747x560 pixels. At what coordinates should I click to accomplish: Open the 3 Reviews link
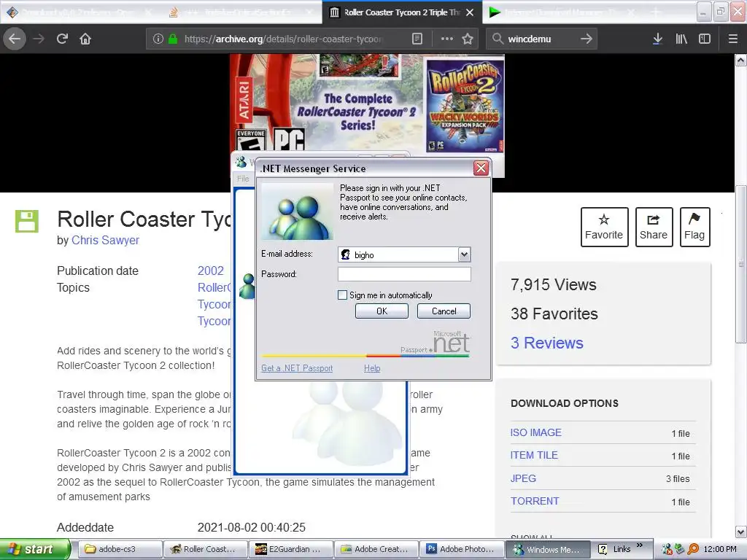pos(547,343)
